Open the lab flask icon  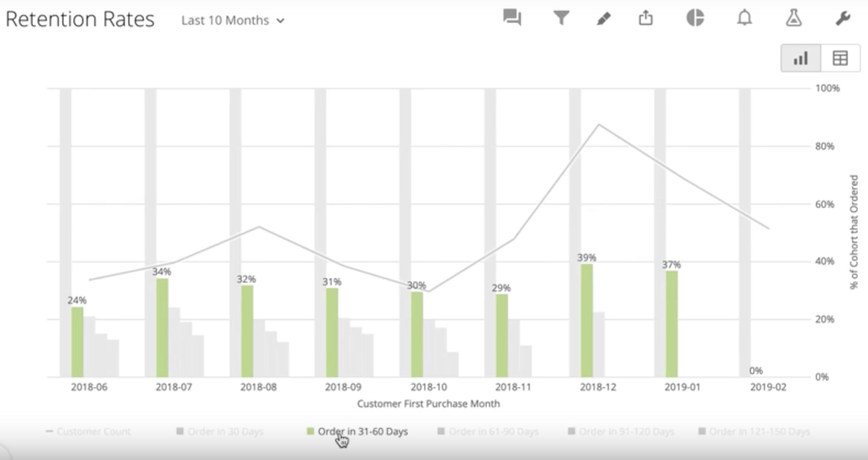[x=794, y=18]
